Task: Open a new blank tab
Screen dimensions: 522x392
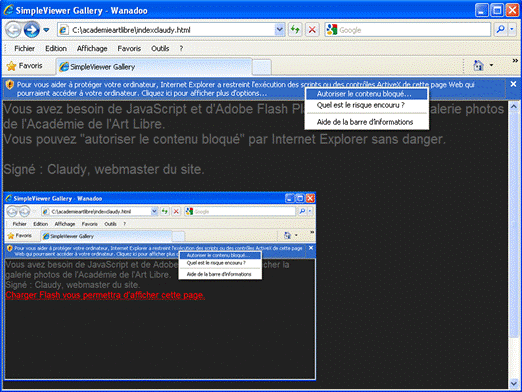Action: pos(261,67)
